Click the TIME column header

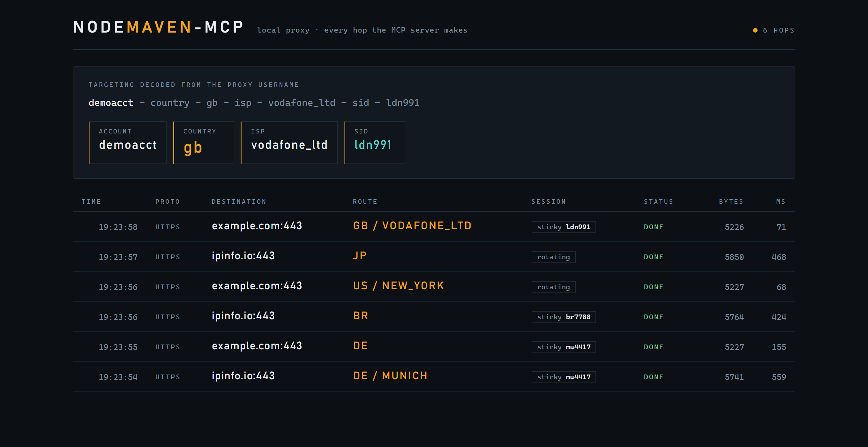click(91, 201)
